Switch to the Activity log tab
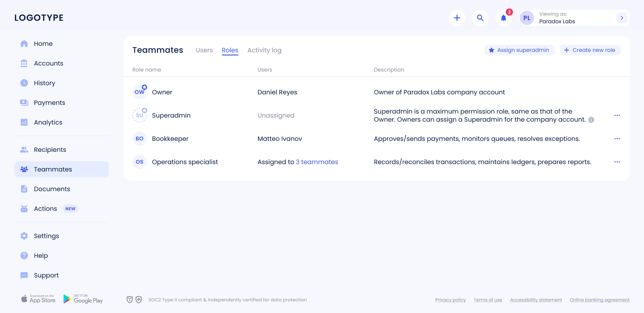Viewport: 644px width, 313px height. [x=264, y=50]
